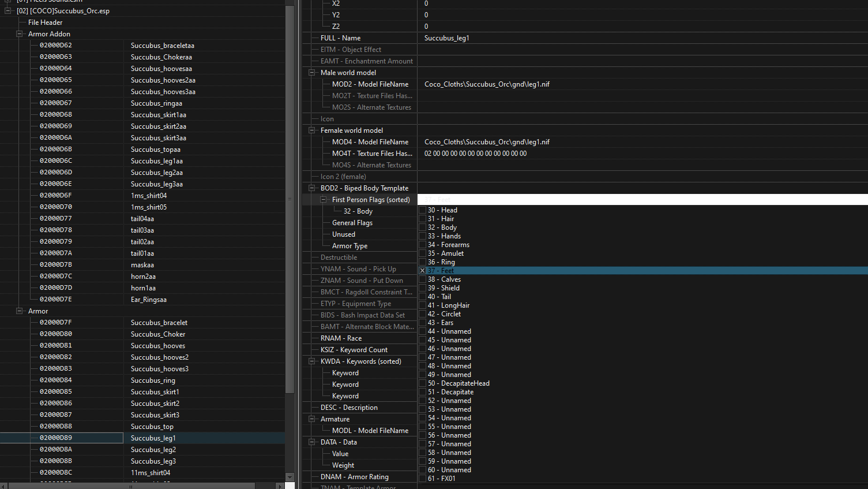Select the General Flags row

(x=352, y=223)
